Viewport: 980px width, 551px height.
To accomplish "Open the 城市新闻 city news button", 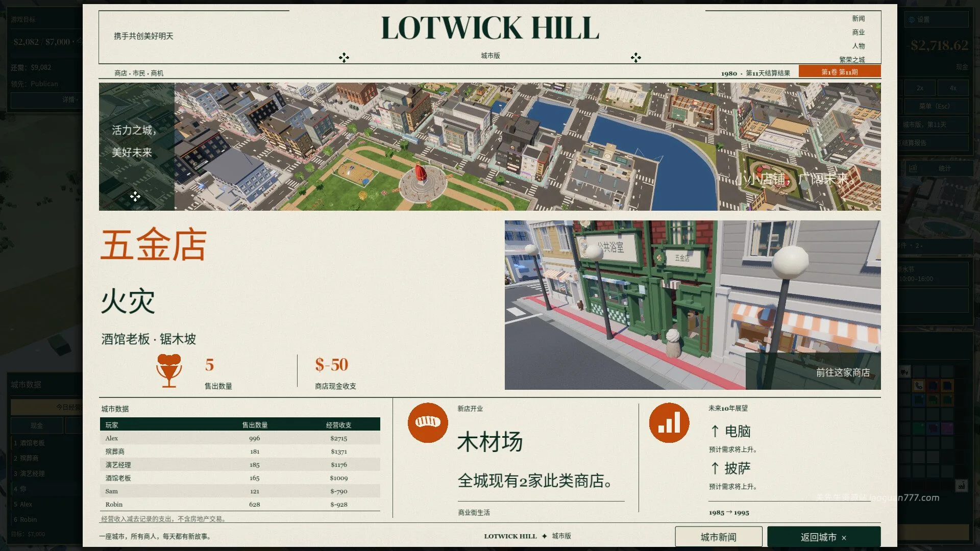I will point(718,537).
